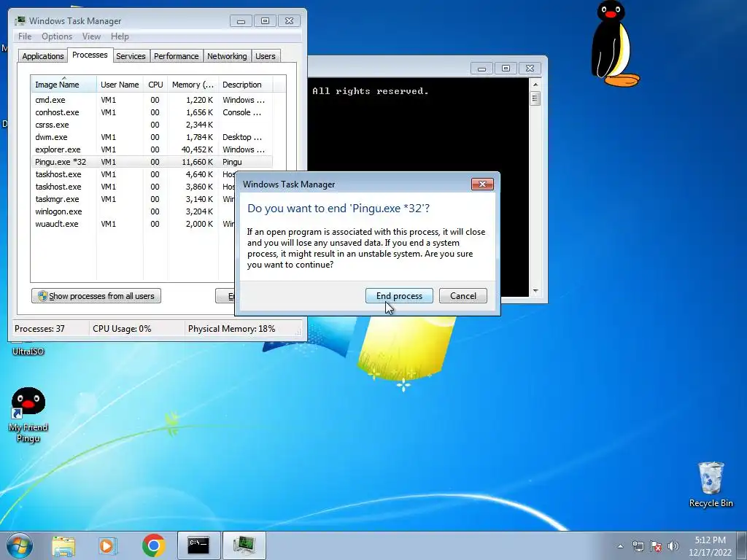This screenshot has width=747, height=560.
Task: Select the dwm.exe process
Action: [152, 137]
